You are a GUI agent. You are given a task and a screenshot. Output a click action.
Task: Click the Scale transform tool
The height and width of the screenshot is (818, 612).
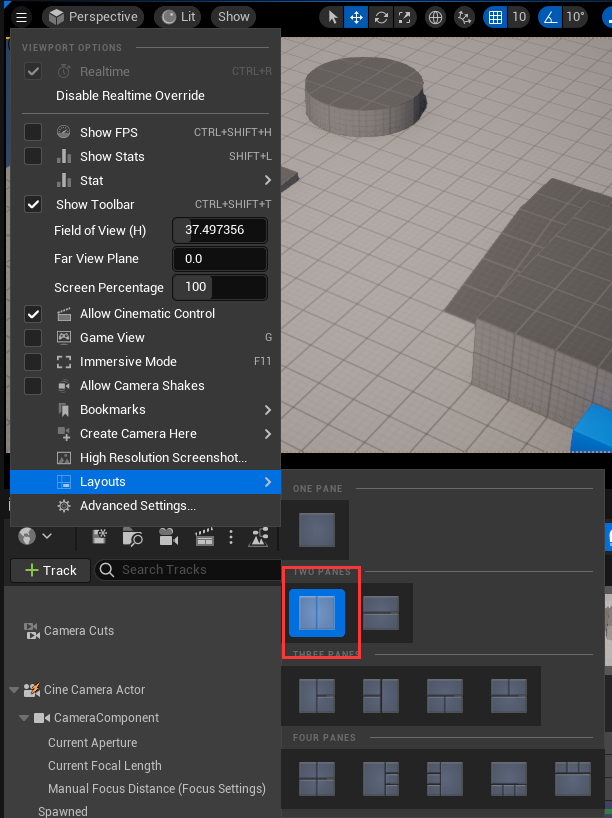[x=403, y=17]
